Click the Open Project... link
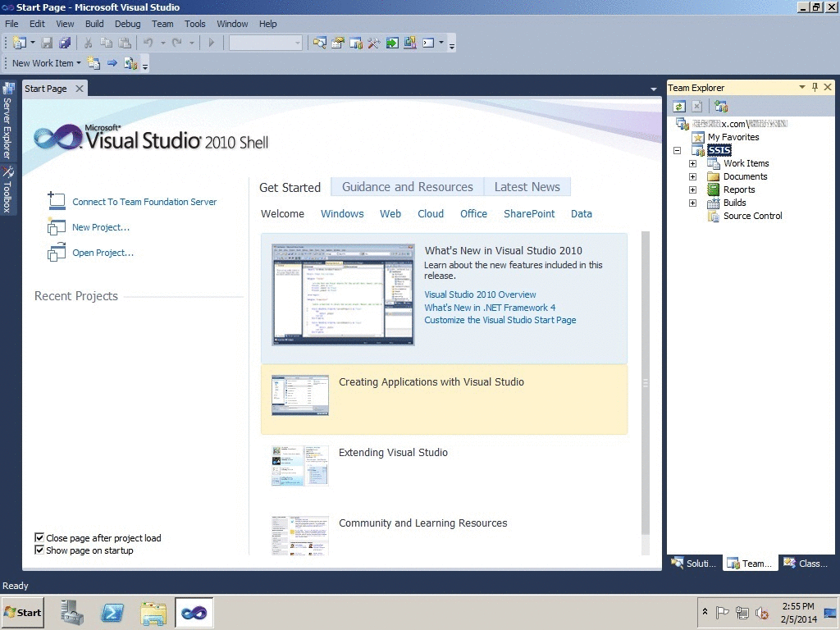 pos(103,253)
